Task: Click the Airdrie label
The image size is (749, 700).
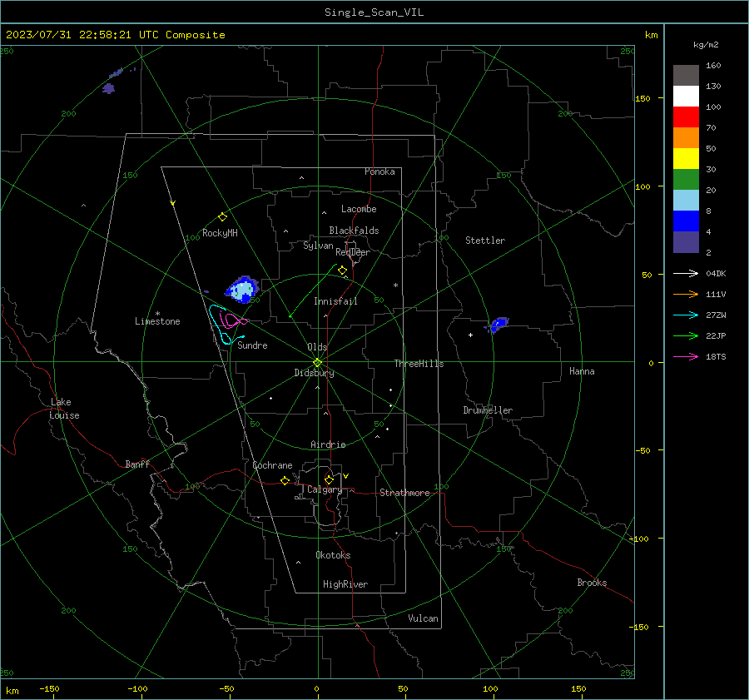Action: pos(328,444)
